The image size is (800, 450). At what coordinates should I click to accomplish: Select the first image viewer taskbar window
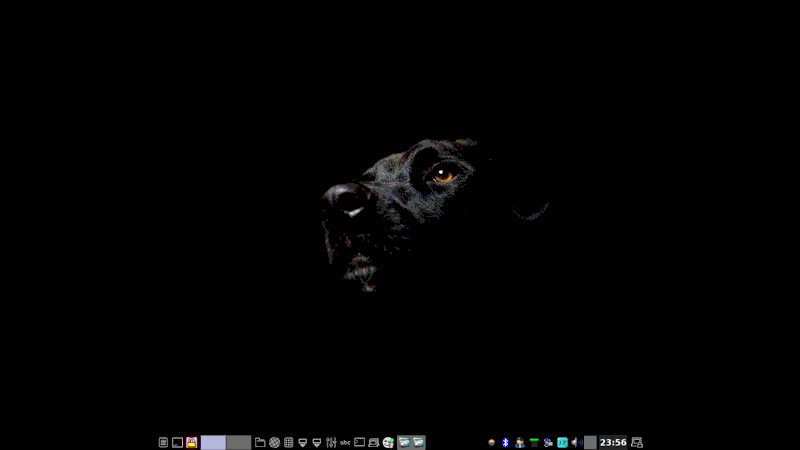(x=404, y=442)
